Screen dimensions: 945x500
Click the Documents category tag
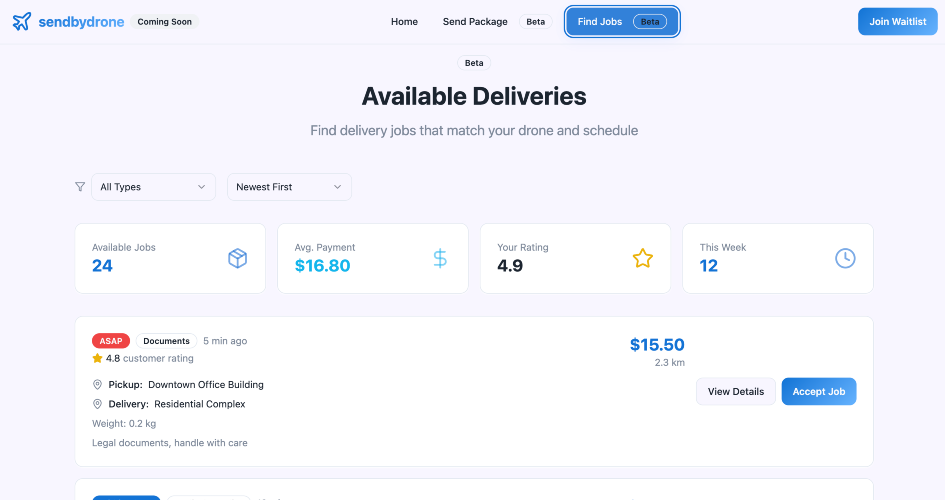[x=166, y=341]
